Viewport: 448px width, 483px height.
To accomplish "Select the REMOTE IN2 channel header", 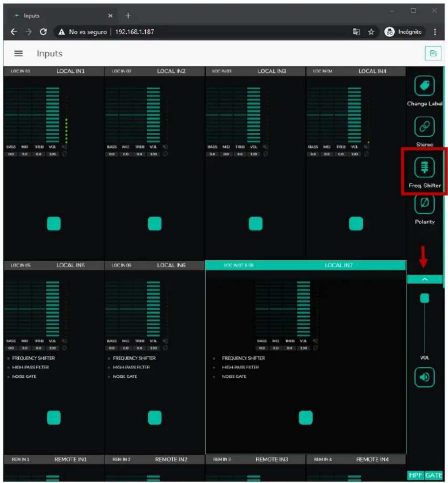I will (x=154, y=459).
